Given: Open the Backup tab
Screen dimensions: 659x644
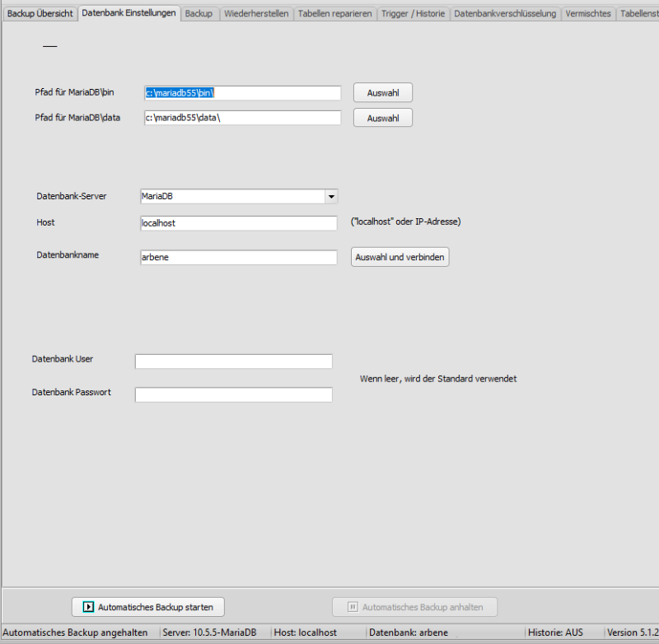Looking at the screenshot, I should click(x=198, y=14).
